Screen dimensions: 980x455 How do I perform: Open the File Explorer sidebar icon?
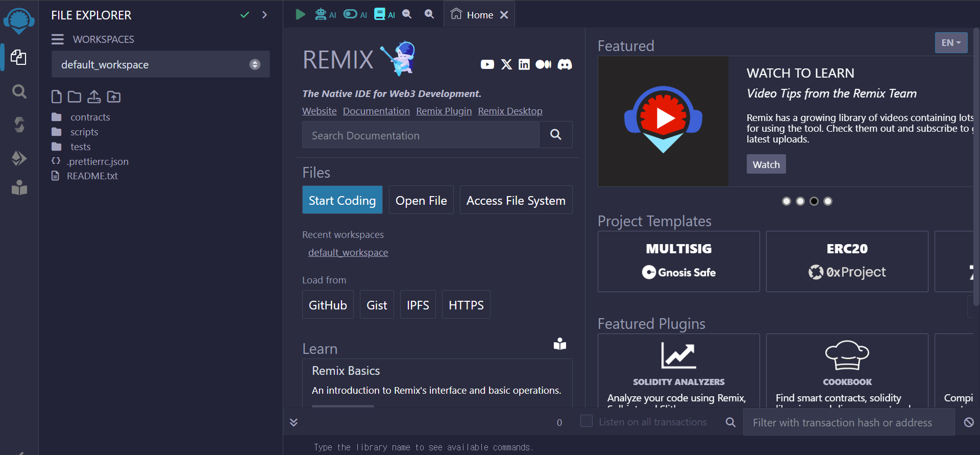[19, 57]
